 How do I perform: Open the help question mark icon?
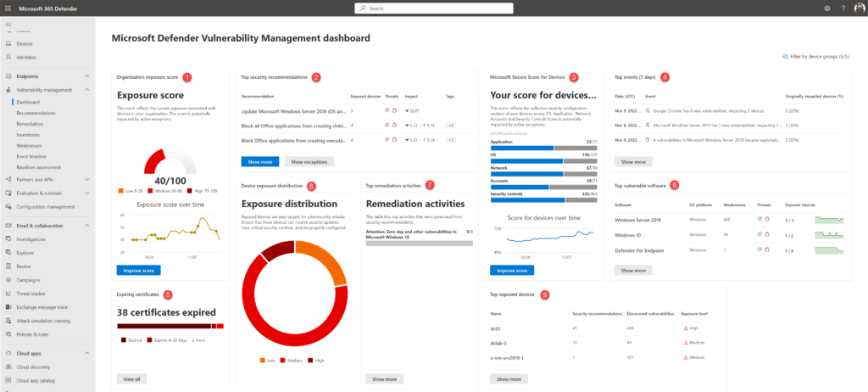coord(843,8)
